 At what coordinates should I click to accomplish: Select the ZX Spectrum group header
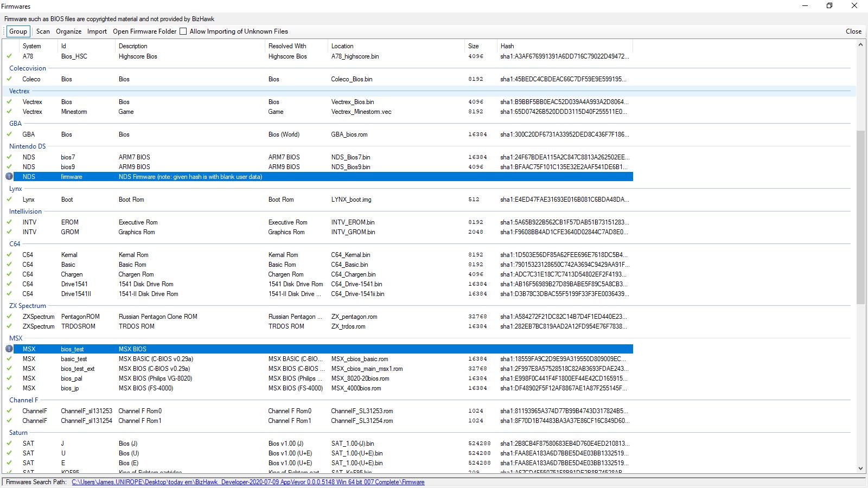pos(28,306)
